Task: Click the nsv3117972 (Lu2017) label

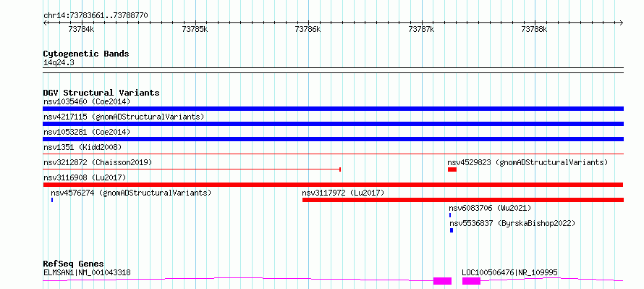Action: point(344,193)
